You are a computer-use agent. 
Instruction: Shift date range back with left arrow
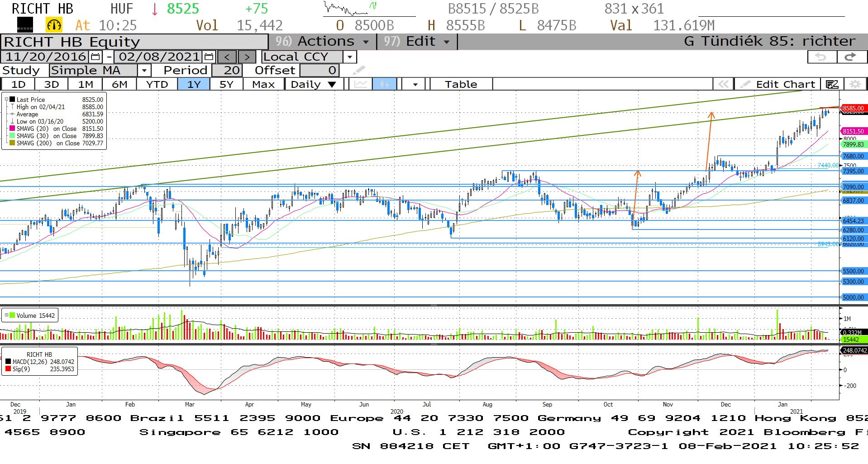coord(227,57)
